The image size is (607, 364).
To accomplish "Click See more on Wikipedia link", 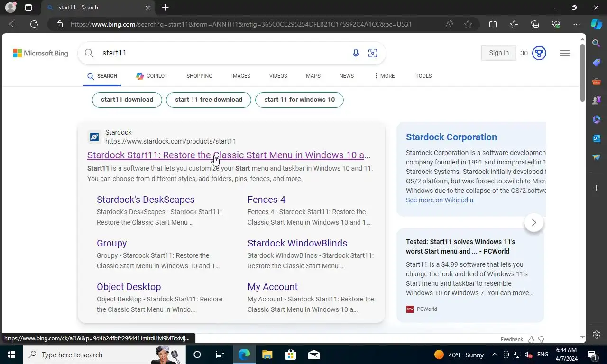I will pyautogui.click(x=440, y=200).
